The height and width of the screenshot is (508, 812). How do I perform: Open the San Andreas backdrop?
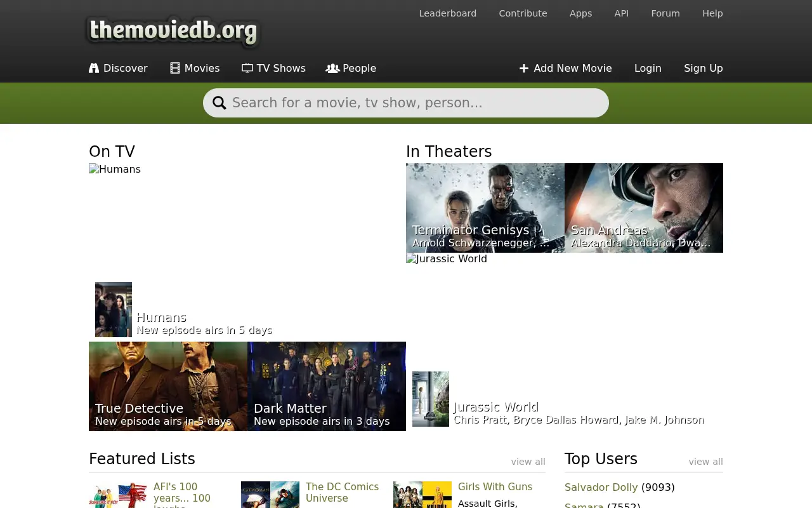click(644, 208)
